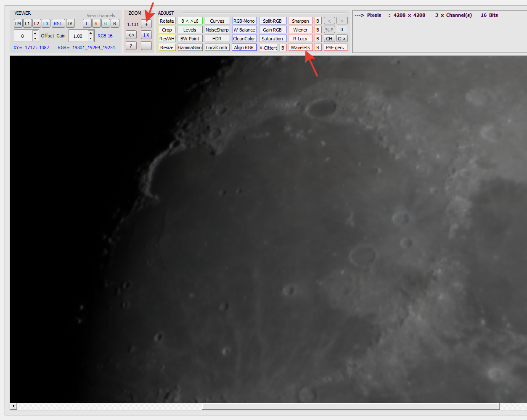Viewport: 527px width, 420px height.
Task: Open the Wavelets sharpening tool
Action: (x=300, y=47)
